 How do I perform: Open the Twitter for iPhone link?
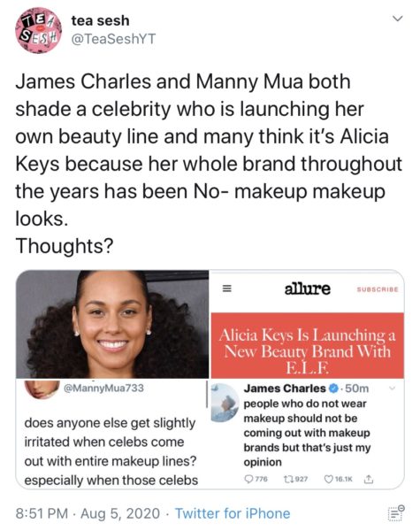click(x=233, y=513)
